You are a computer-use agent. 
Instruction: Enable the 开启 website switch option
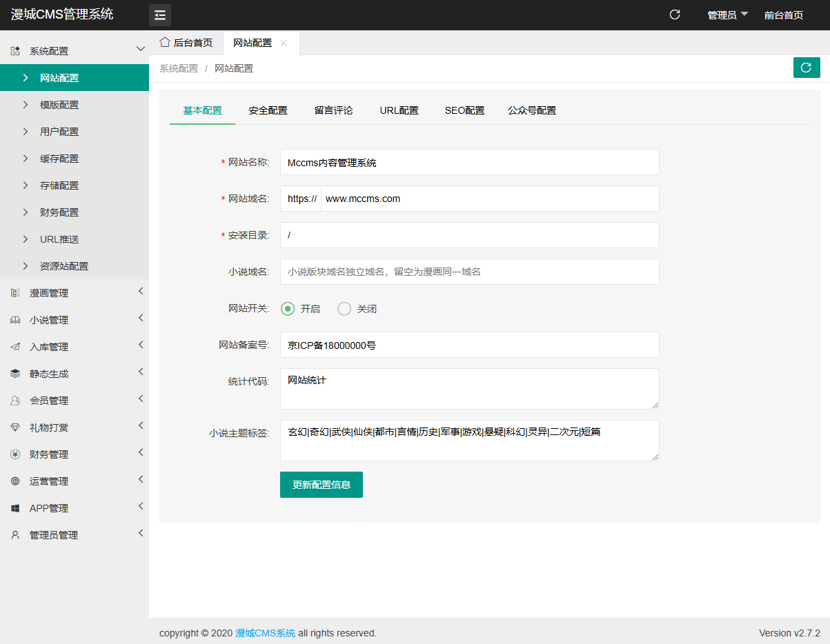pyautogui.click(x=288, y=309)
